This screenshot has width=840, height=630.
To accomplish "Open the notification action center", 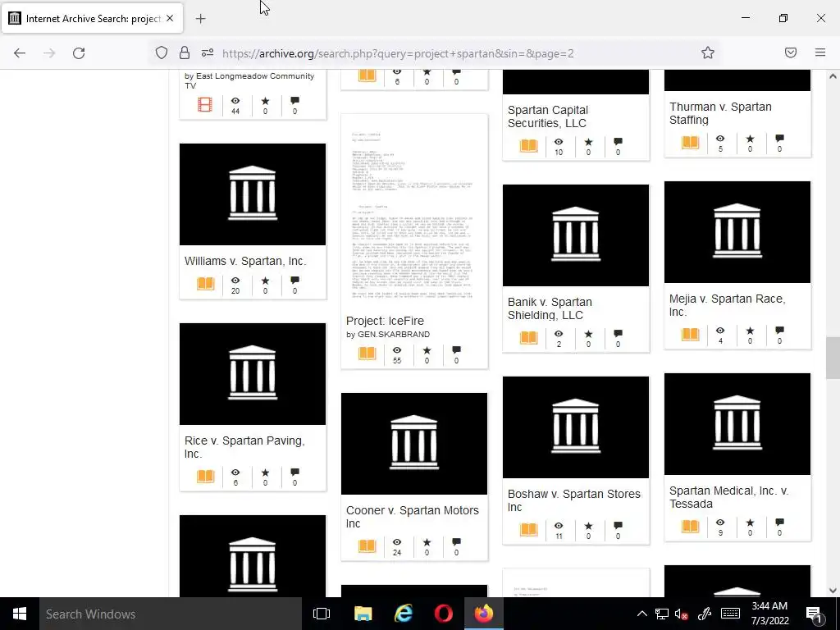I will point(814,614).
